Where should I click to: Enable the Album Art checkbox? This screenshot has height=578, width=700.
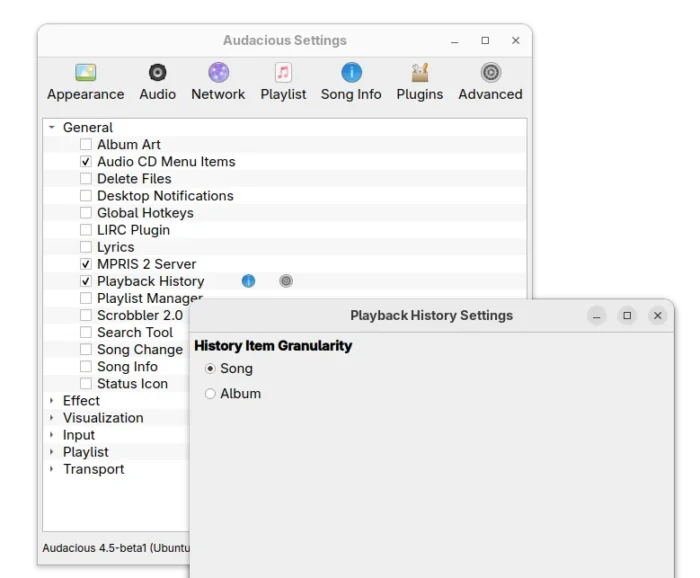click(x=86, y=145)
